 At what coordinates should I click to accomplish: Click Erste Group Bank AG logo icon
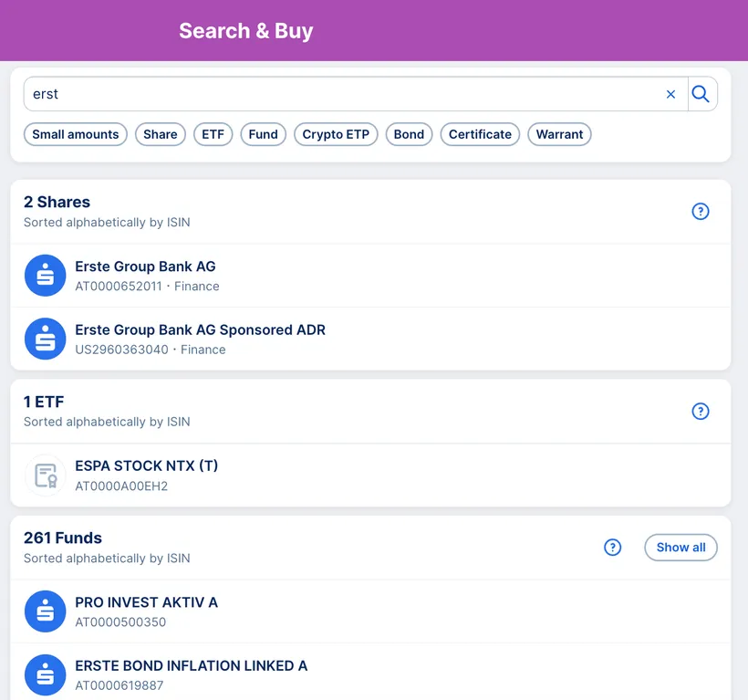(46, 276)
